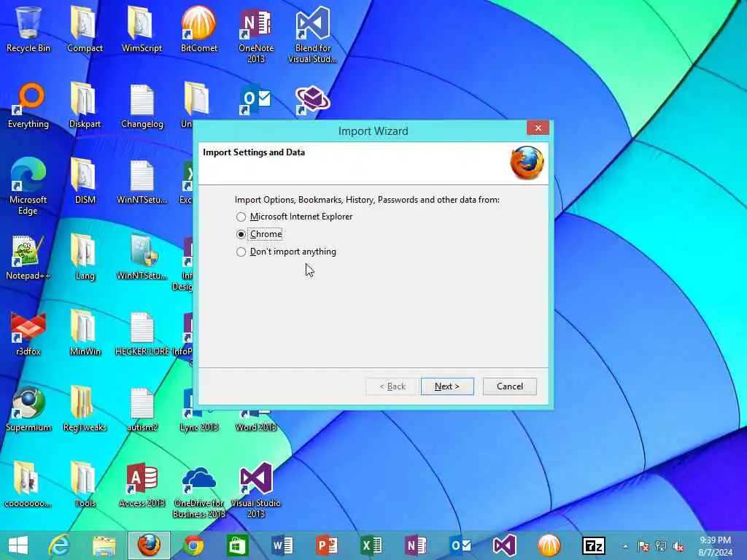This screenshot has width=747, height=560.
Task: Choose Don't import anything option
Action: [x=241, y=252]
